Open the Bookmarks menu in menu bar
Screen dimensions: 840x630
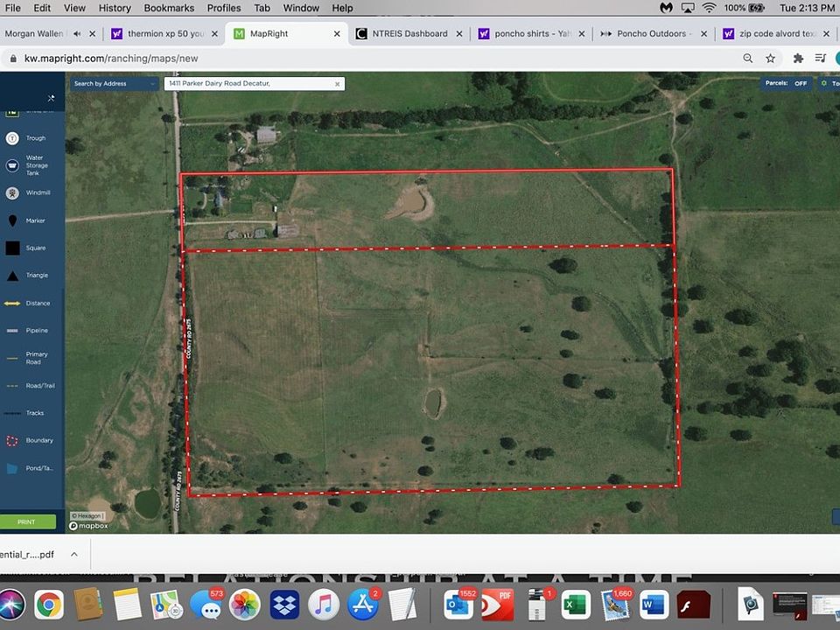tap(169, 8)
